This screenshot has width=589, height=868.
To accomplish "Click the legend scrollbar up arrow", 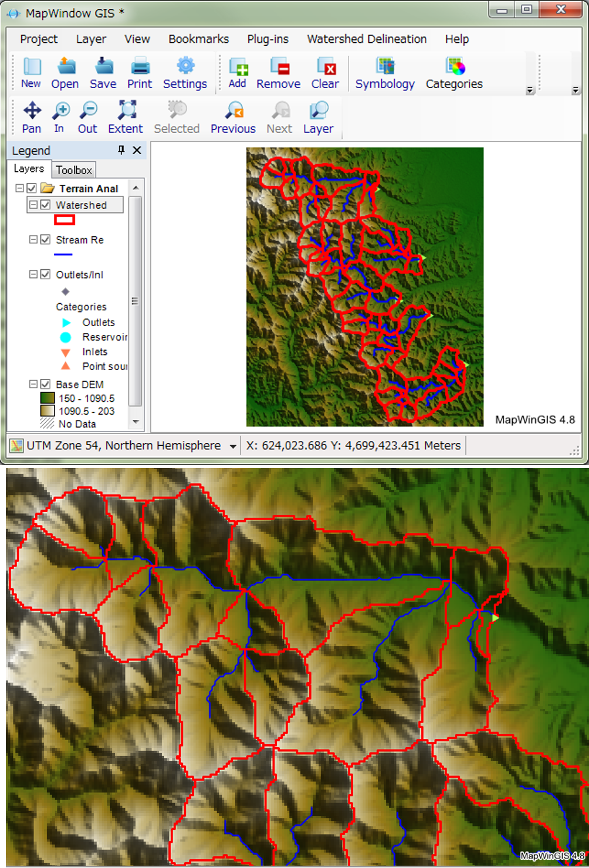I will click(x=136, y=188).
